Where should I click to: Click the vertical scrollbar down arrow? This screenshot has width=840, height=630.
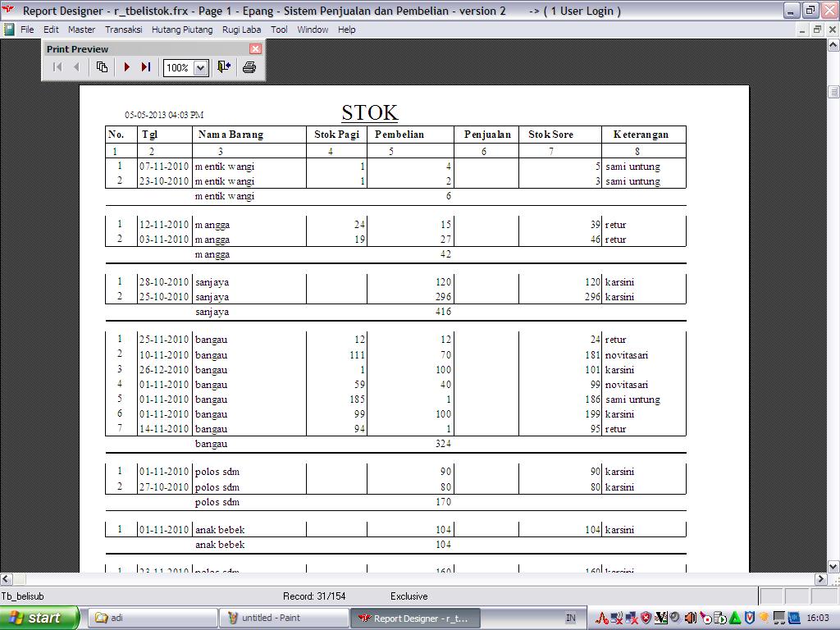[x=833, y=566]
